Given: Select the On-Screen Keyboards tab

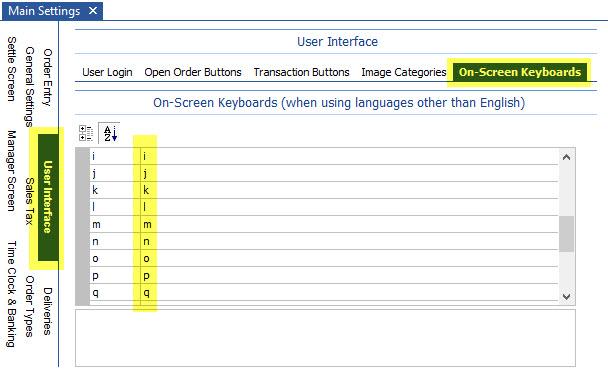Looking at the screenshot, I should [x=520, y=72].
